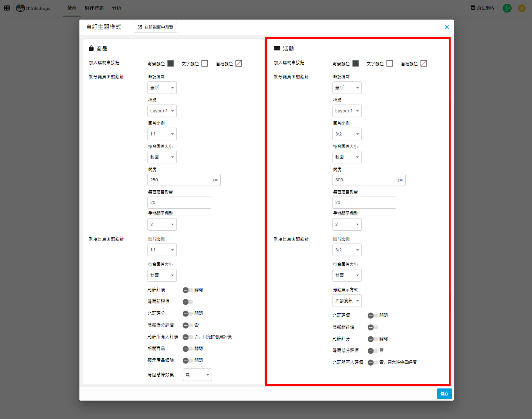Open the user avatar menu
Viewport: 532px width, 419px height.
[521, 8]
